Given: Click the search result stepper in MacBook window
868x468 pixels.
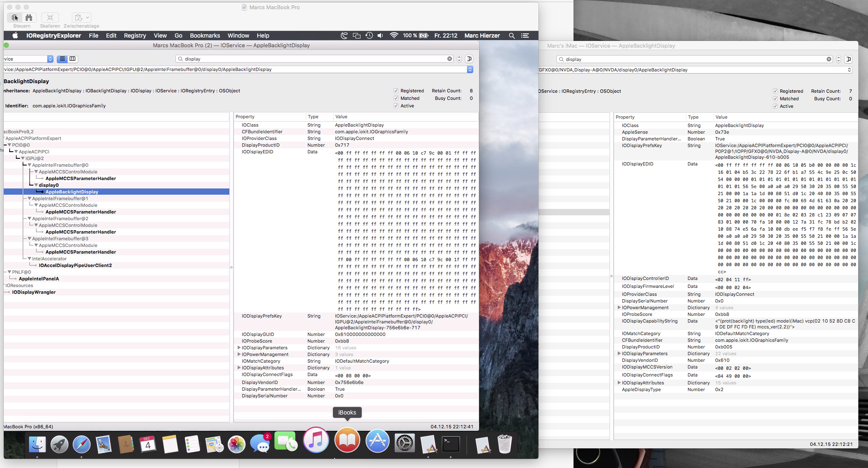Looking at the screenshot, I should pos(459,59).
